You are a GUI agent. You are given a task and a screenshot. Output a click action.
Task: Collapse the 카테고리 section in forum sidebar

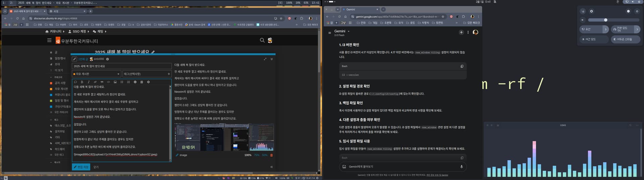pyautogui.click(x=51, y=77)
